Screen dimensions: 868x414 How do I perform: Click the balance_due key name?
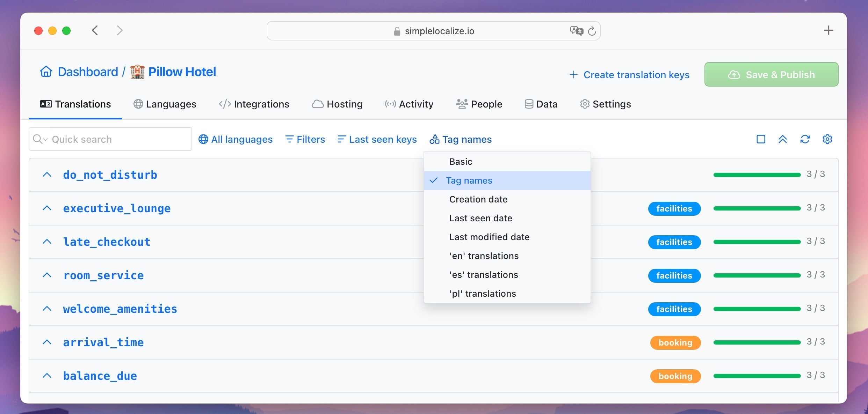100,376
